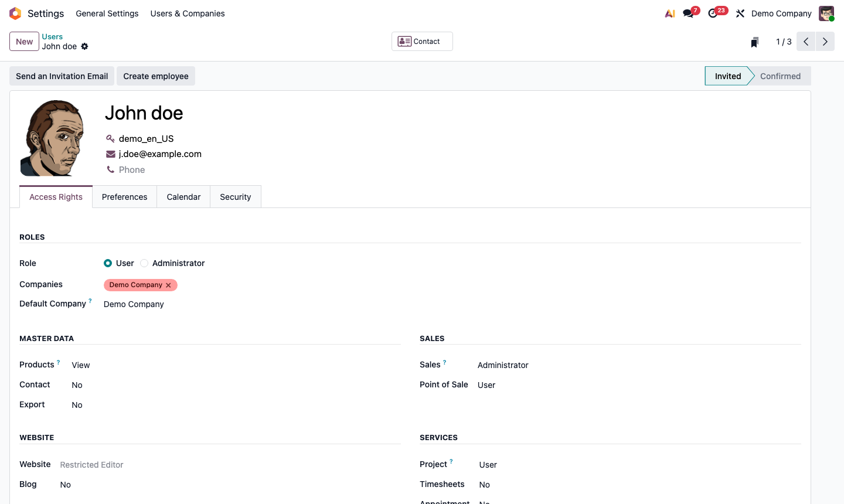This screenshot has height=504, width=844.
Task: Select the User role radio button
Action: pos(108,263)
